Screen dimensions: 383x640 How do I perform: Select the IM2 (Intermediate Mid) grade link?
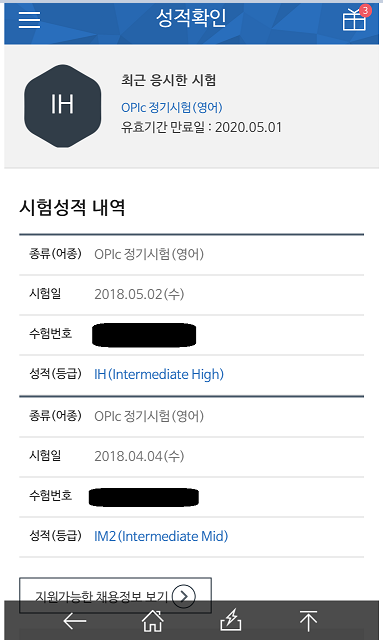click(161, 536)
